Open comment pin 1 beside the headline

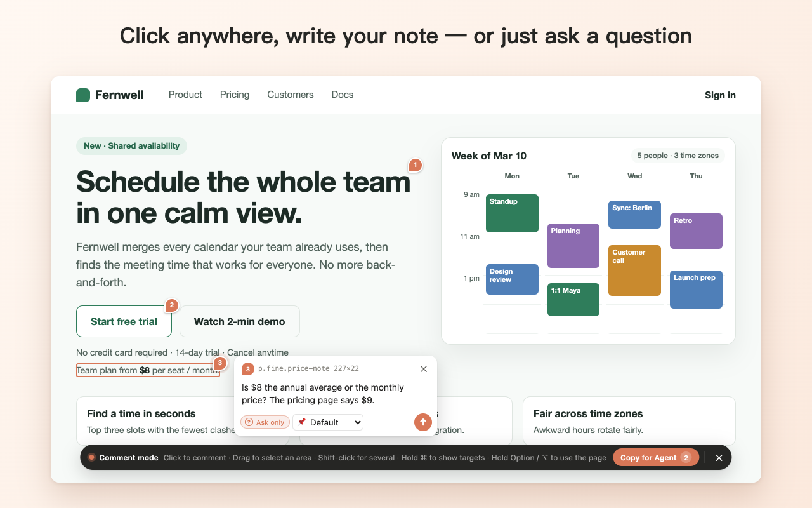(x=415, y=166)
